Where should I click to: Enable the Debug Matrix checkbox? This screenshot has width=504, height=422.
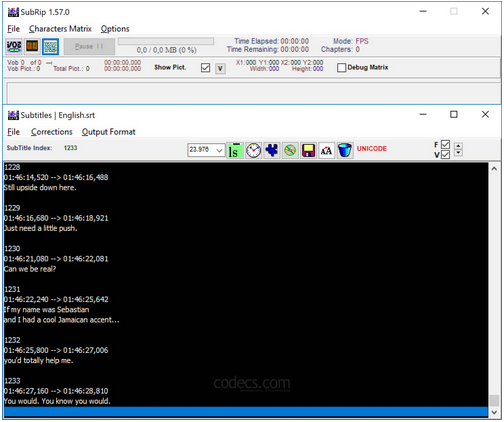pos(341,68)
